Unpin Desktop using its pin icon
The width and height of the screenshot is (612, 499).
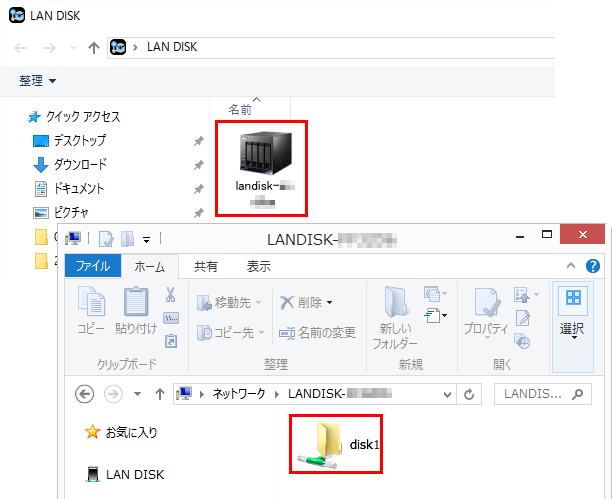199,141
